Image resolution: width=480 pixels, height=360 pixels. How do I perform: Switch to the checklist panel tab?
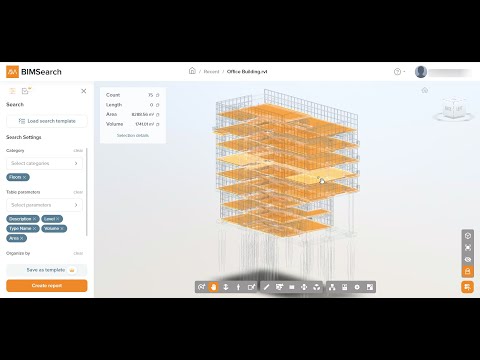pos(26,91)
